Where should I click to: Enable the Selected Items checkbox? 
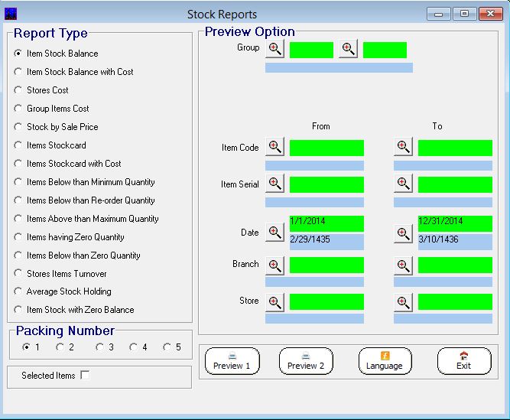(85, 376)
